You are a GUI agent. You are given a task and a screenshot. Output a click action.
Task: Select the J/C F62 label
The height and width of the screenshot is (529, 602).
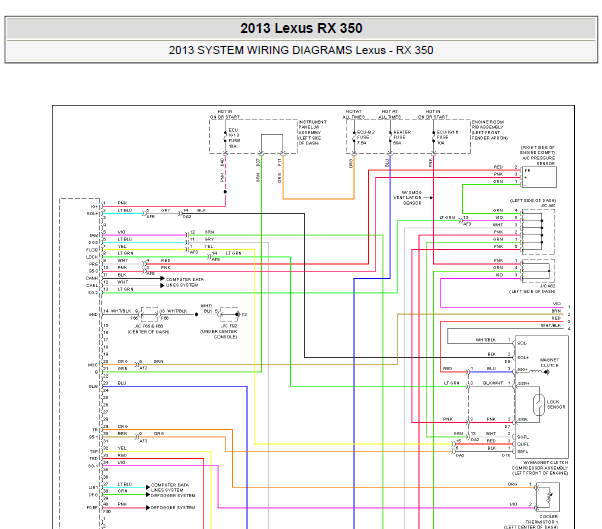(x=229, y=326)
